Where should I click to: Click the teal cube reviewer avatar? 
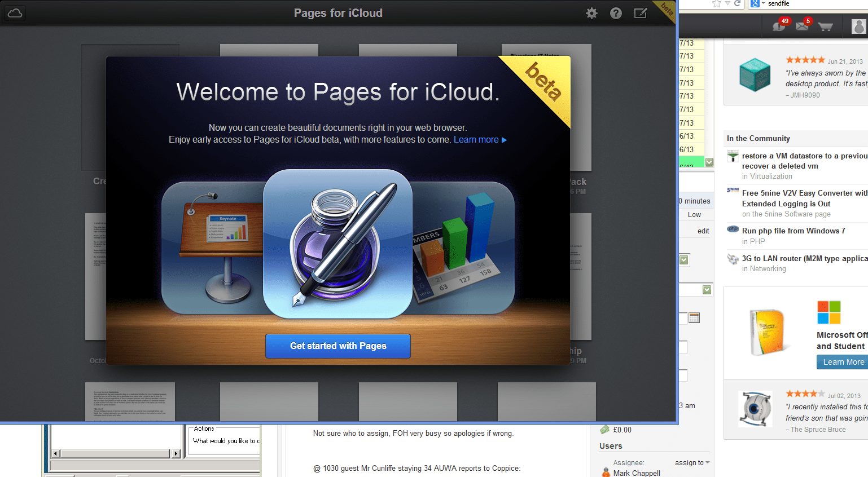coord(755,75)
